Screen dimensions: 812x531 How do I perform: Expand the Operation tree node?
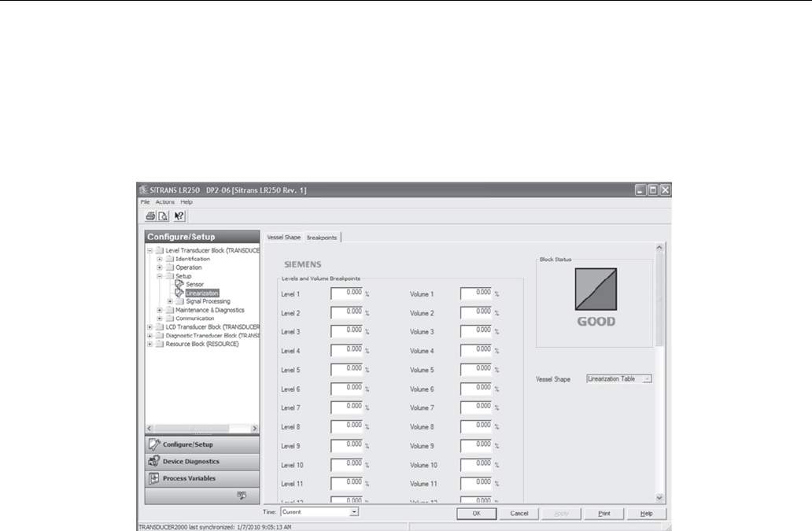pyautogui.click(x=160, y=267)
